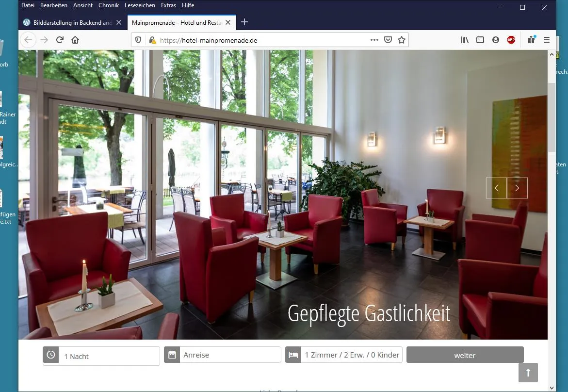Maximize the Firefox window
The height and width of the screenshot is (392, 568).
522,7
